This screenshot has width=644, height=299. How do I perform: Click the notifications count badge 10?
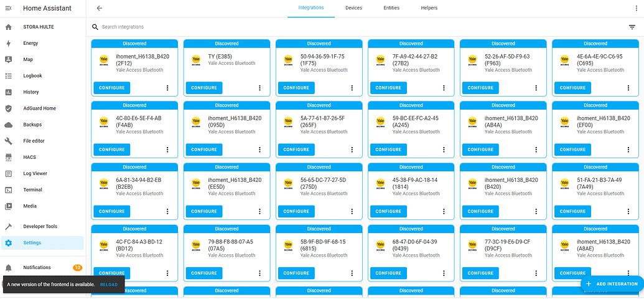pyautogui.click(x=77, y=268)
